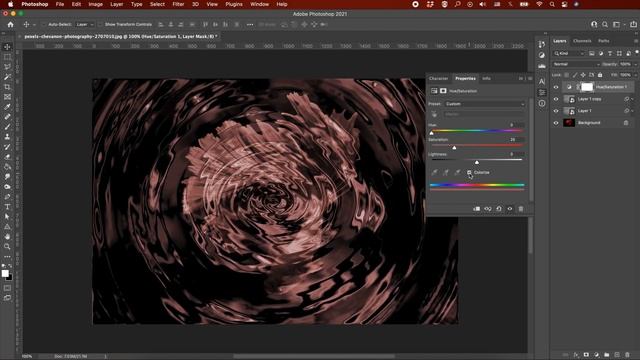The height and width of the screenshot is (360, 640).
Task: Select the Lasso tool
Action: (x=7, y=67)
